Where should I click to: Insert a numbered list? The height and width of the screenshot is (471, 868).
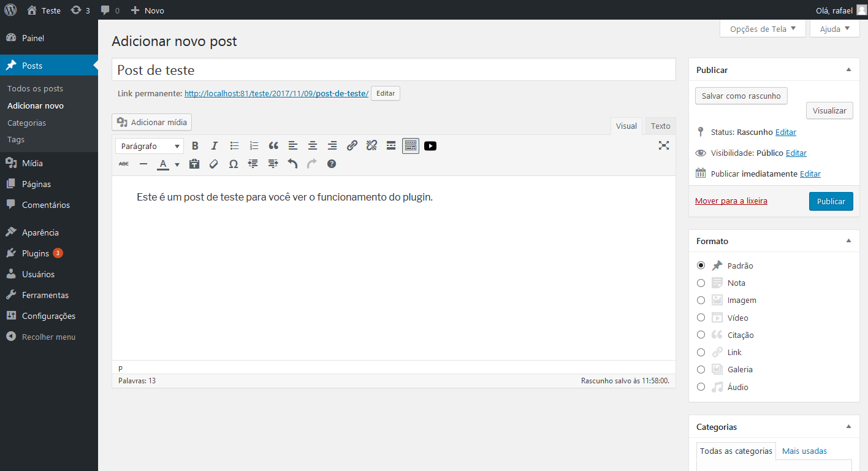pyautogui.click(x=254, y=146)
